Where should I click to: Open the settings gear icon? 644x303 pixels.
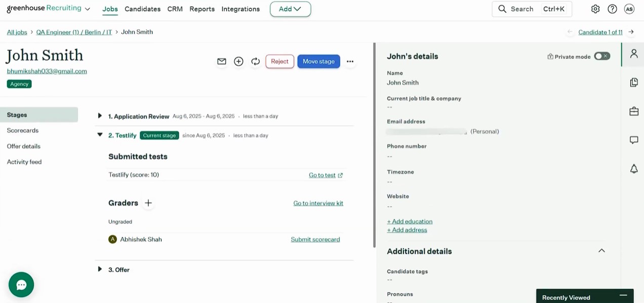(x=595, y=9)
